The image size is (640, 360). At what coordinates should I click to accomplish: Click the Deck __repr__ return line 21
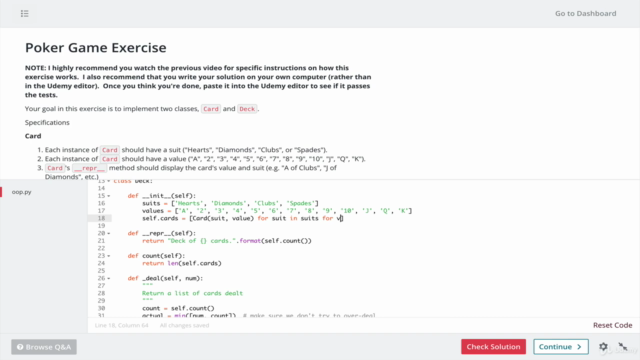click(x=227, y=241)
